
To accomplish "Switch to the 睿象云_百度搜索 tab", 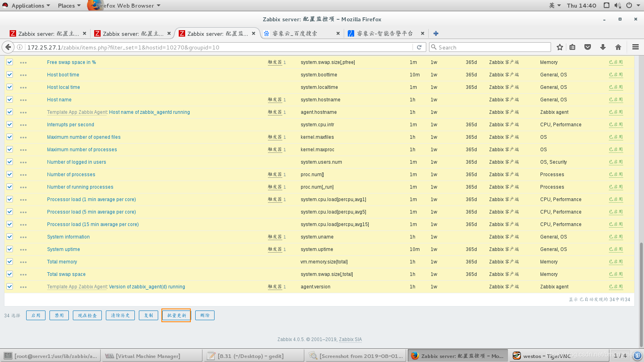I will (301, 33).
